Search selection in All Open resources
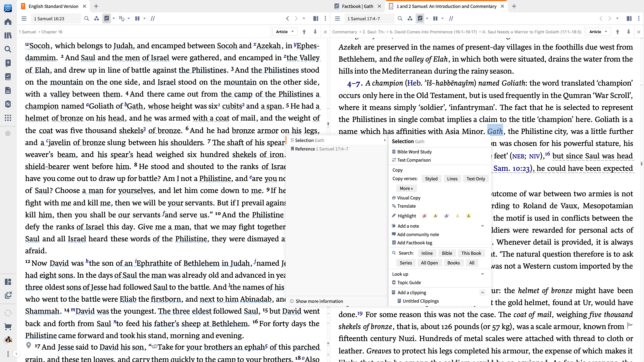The width and height of the screenshot is (644, 362). coord(429,263)
